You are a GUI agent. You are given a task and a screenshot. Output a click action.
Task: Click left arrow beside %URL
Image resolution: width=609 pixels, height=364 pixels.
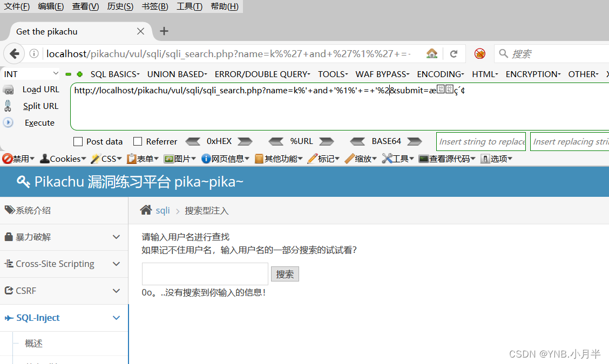tap(276, 141)
